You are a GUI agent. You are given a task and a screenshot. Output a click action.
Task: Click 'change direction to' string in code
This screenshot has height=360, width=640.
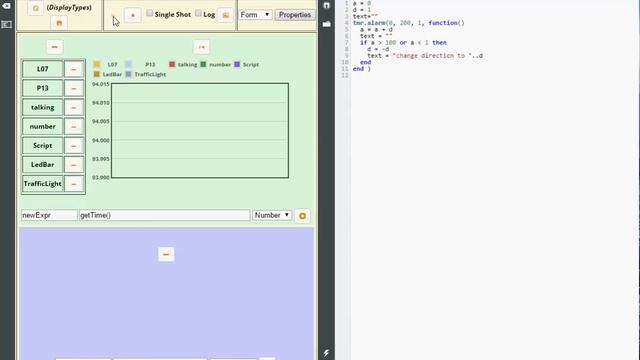[x=430, y=56]
